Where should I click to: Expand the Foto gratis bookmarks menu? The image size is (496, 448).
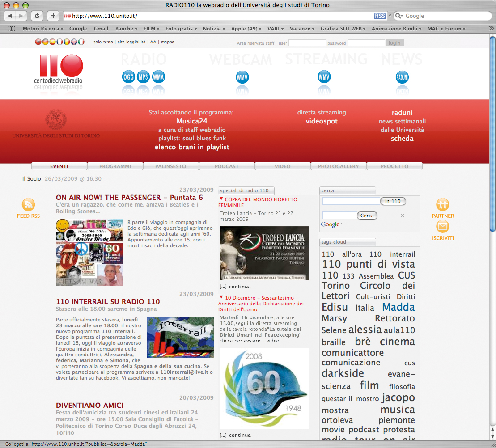coord(181,29)
